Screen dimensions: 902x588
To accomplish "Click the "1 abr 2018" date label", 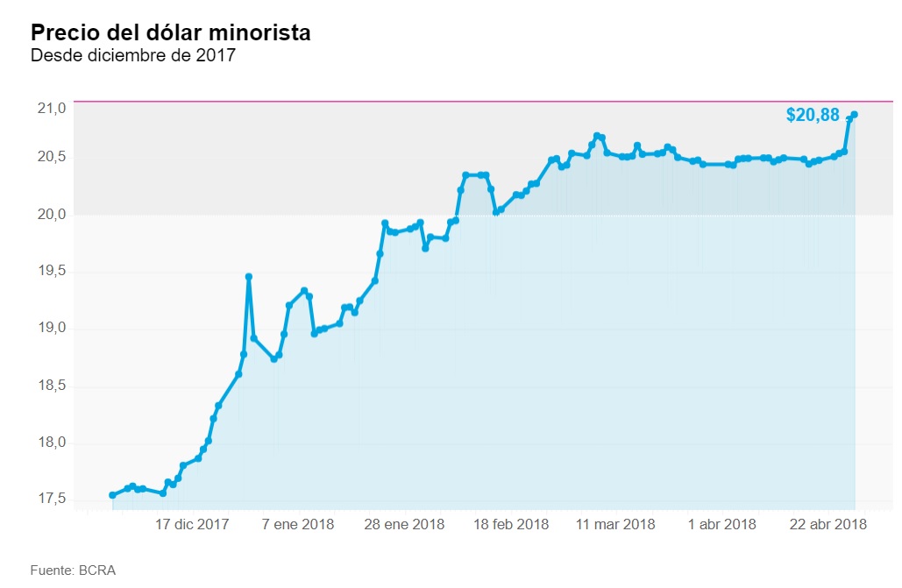I will click(x=722, y=525).
